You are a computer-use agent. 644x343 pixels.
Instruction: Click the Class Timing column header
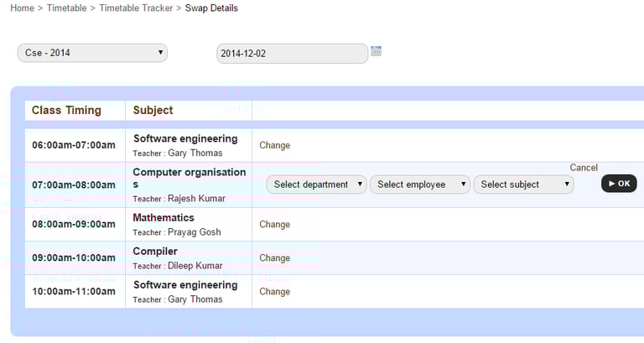pos(66,110)
